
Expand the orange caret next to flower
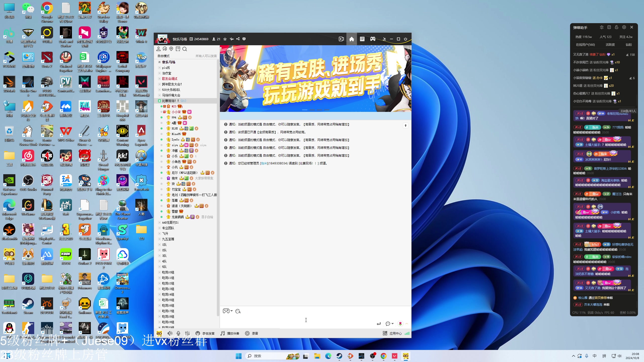tap(407, 324)
